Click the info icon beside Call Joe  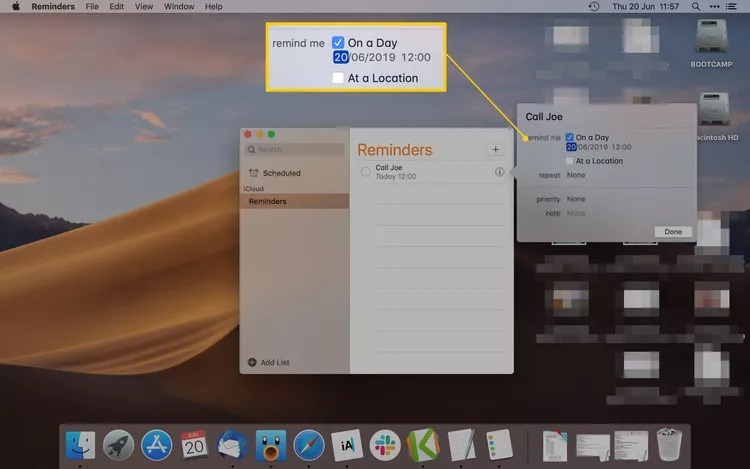click(x=499, y=172)
